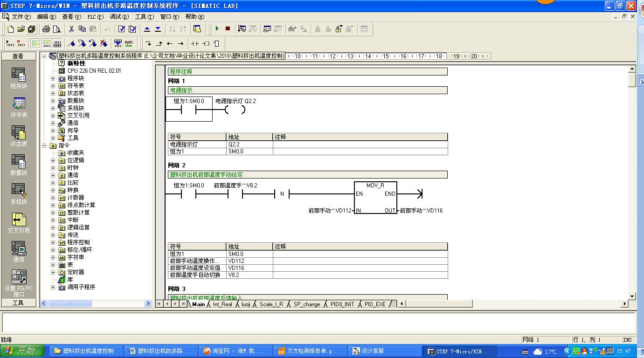This screenshot has width=644, height=358.
Task: Open the 调试(D) menu
Action: pos(119,17)
